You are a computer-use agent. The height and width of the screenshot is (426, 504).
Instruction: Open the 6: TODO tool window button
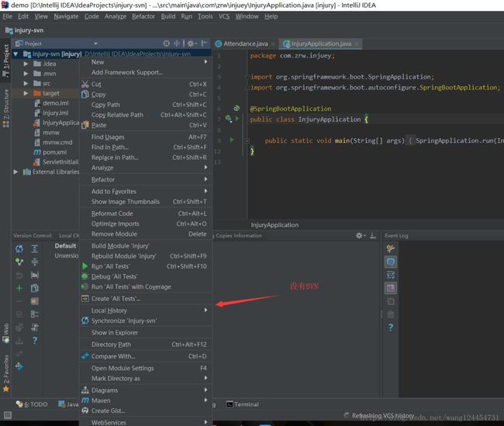(32, 404)
